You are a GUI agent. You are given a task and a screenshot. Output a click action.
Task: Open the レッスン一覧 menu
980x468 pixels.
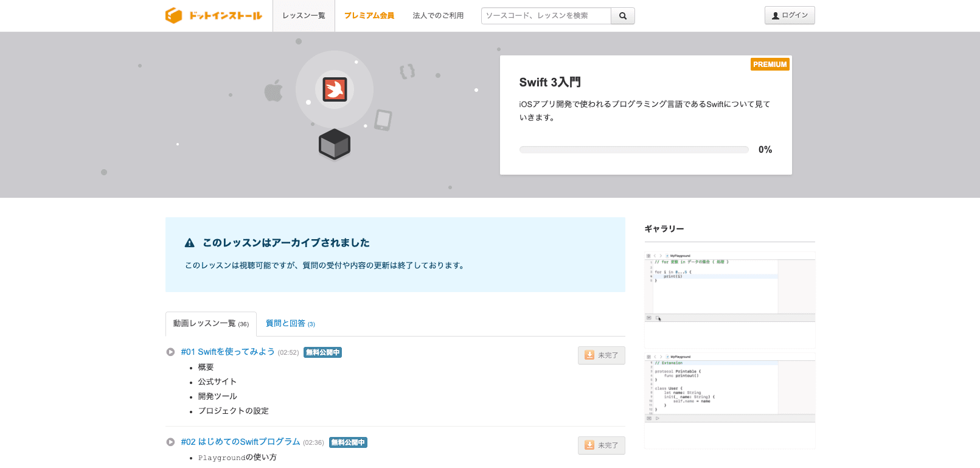[x=304, y=16]
